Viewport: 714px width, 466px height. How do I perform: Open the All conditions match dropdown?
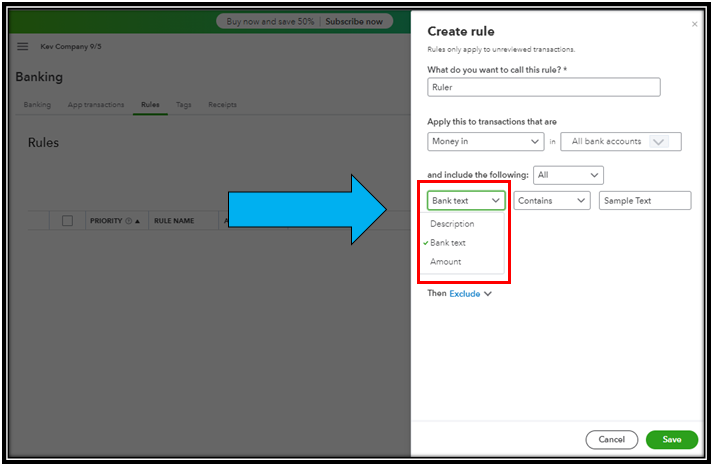point(568,175)
